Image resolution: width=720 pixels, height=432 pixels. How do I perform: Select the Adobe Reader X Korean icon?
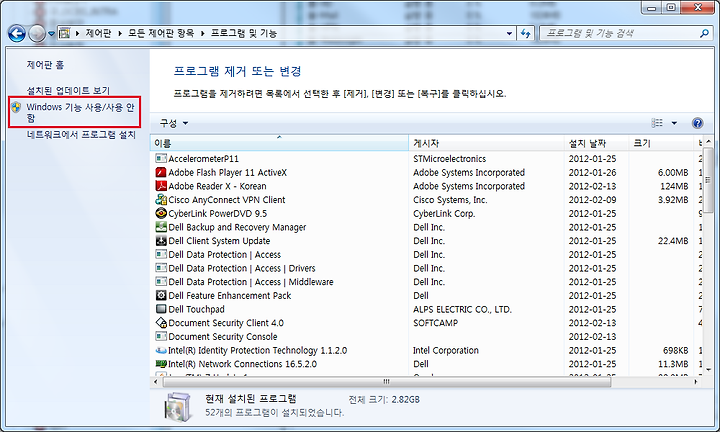pos(161,186)
